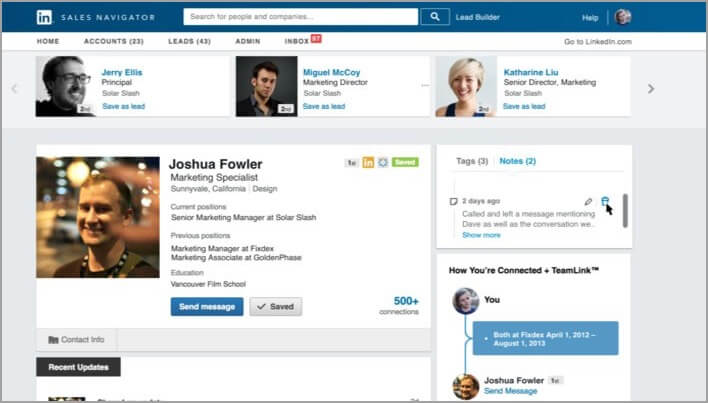Viewport: 708px width, 403px height.
Task: Click the search for people and companies field
Action: 301,17
